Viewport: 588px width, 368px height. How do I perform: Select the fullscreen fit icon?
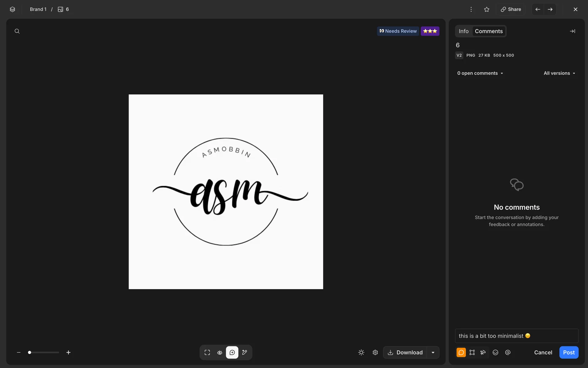pos(207,352)
